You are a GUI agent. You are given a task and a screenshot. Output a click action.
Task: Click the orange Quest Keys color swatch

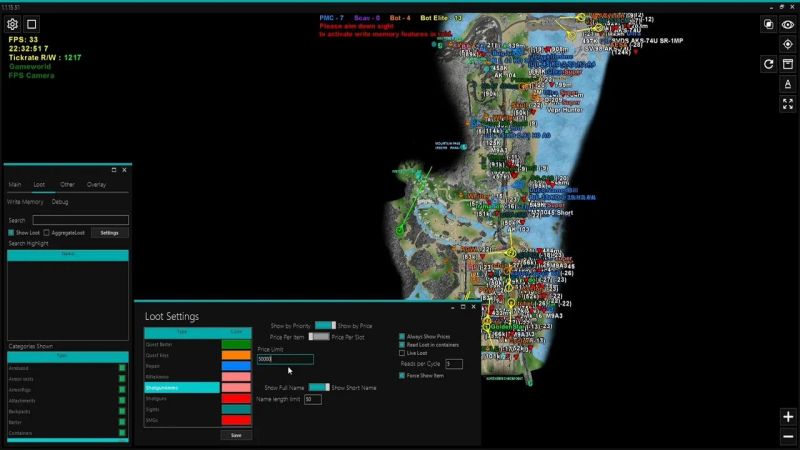point(236,355)
